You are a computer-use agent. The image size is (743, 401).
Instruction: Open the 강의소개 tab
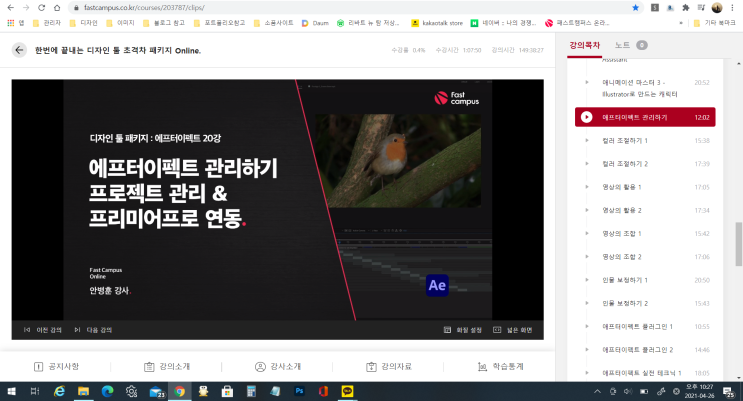point(167,366)
